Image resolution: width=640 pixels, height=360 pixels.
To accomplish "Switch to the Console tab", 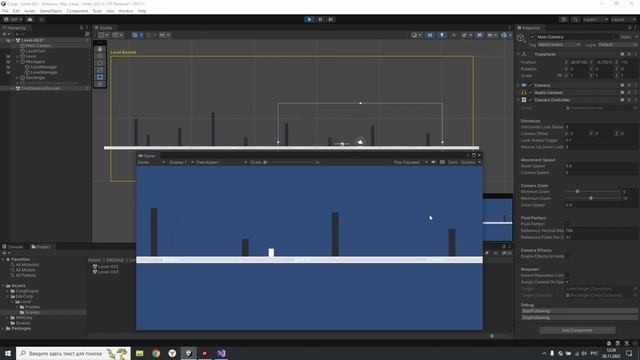I will (x=13, y=247).
